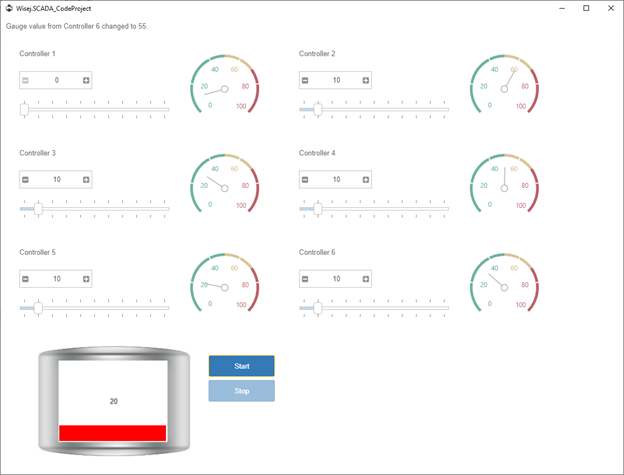624x475 pixels.
Task: Click the plus icon for Controller 3
Action: pos(86,180)
